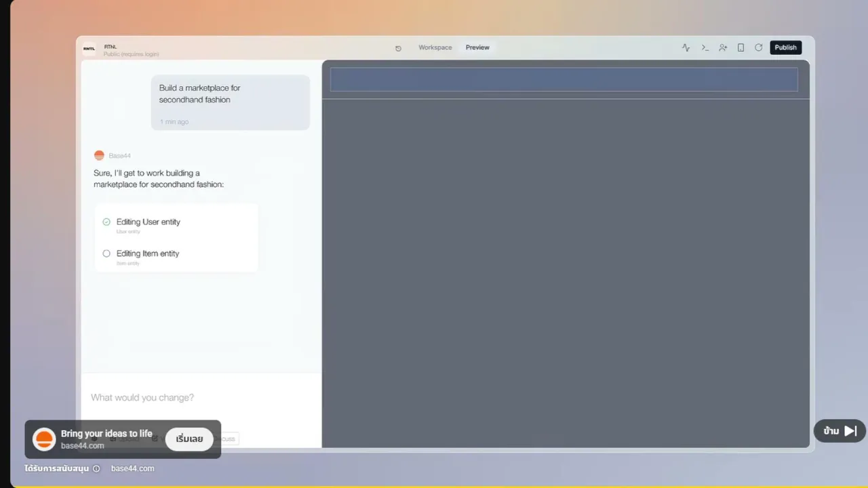Viewport: 868px width, 488px height.
Task: Click the pending circle beside Editing Item entity
Action: [x=106, y=253]
